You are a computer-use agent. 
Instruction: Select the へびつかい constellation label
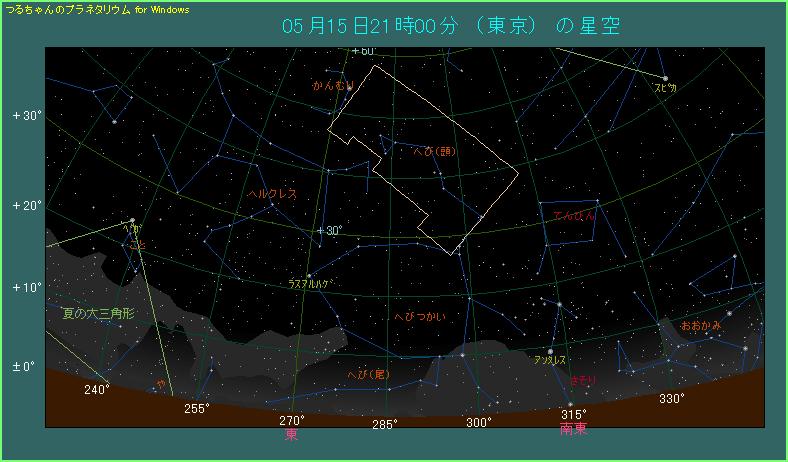pyautogui.click(x=421, y=316)
